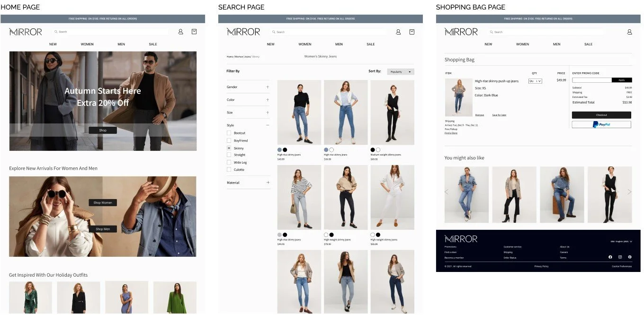
Task: Open the USA English language dropdown in footer
Action: (x=621, y=242)
